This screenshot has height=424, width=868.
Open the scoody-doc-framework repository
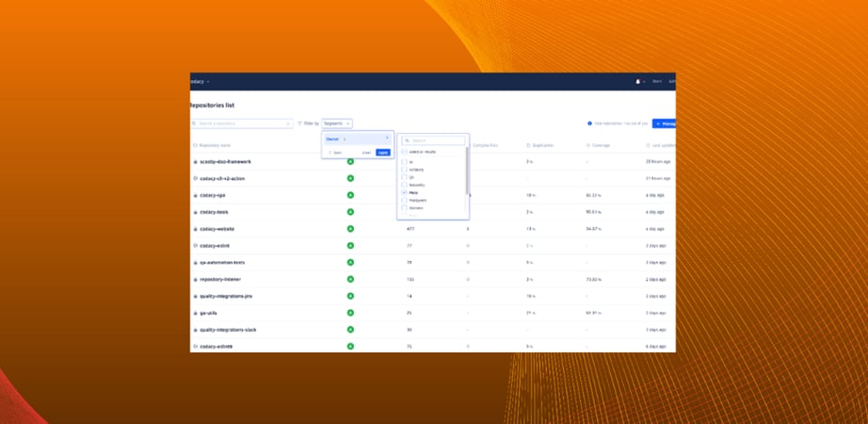click(x=224, y=162)
